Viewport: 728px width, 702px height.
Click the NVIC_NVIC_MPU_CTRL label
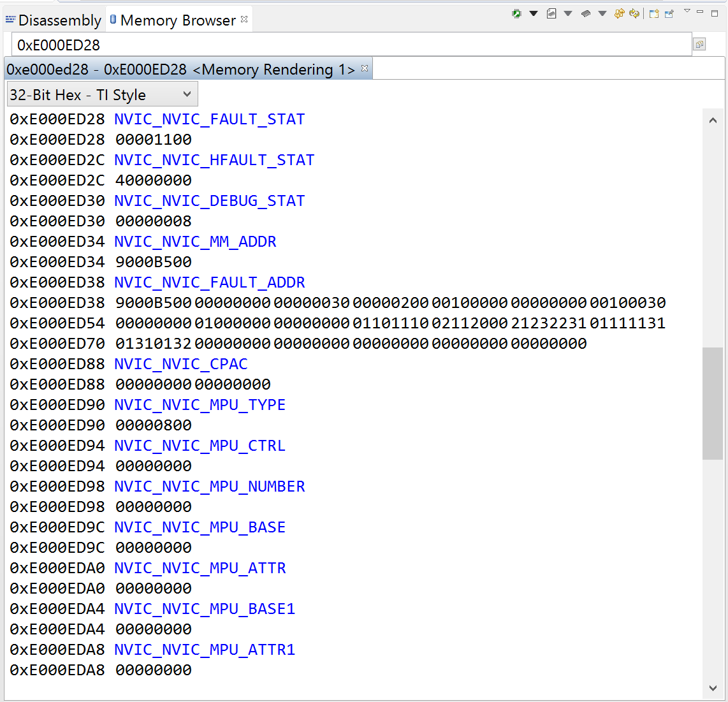pyautogui.click(x=200, y=446)
